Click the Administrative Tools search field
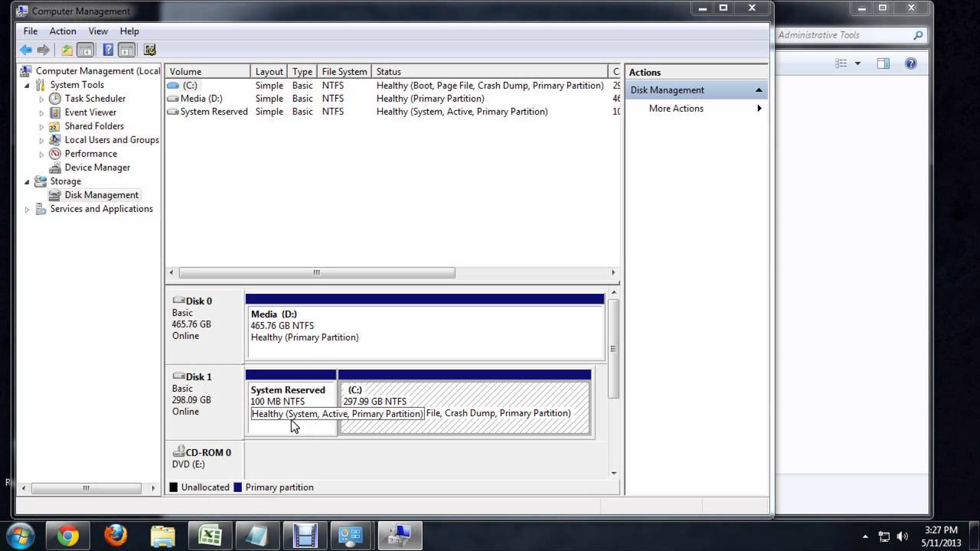980x551 pixels. point(851,35)
